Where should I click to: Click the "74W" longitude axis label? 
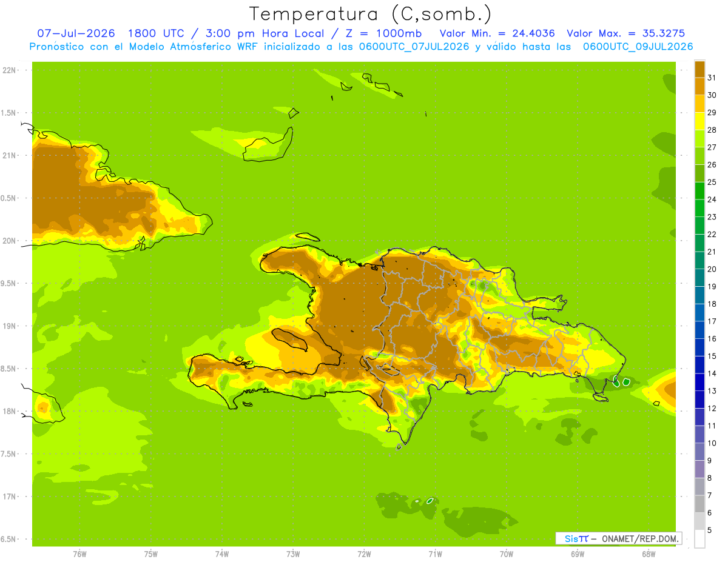coord(222,554)
